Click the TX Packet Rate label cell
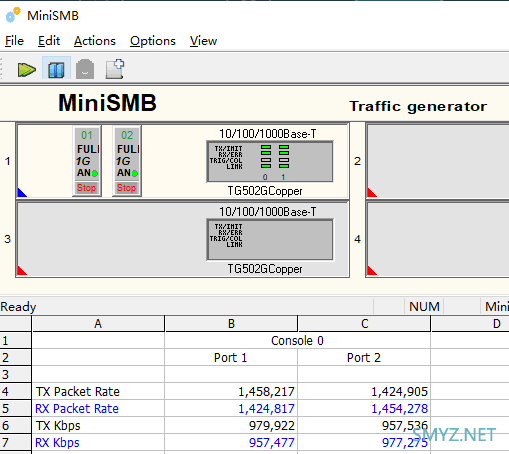This screenshot has height=454, width=509. coord(98,391)
